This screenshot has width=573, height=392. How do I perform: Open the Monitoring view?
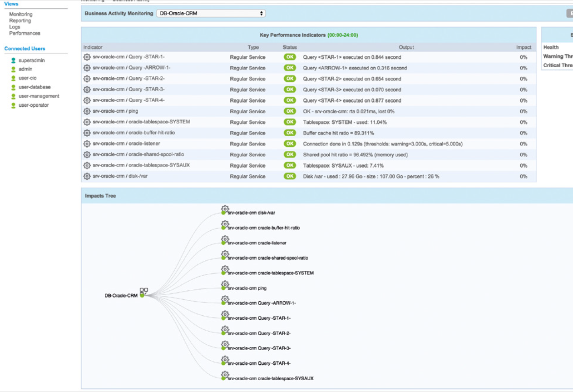pos(21,14)
